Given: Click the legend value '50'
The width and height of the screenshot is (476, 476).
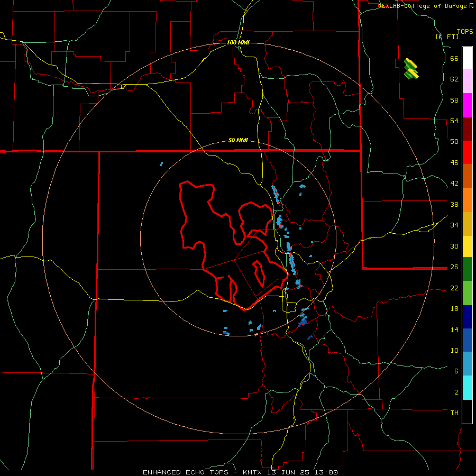Looking at the screenshot, I should click(454, 141).
